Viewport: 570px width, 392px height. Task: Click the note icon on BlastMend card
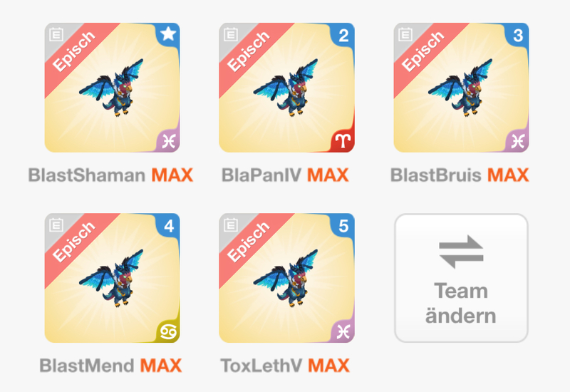[56, 225]
